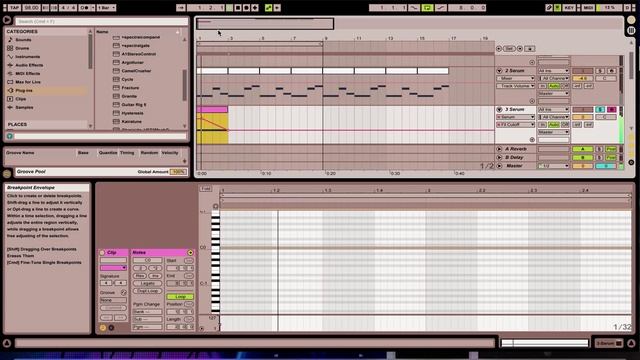Screen dimensions: 640x360
Task: Toggle the arm button on 2 Serum
Action: click(x=611, y=71)
